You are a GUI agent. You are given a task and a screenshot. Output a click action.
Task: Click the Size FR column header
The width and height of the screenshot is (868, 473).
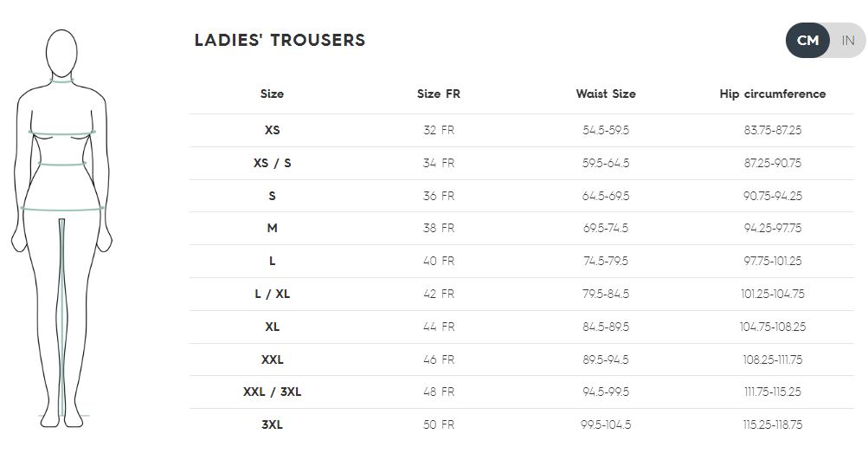pyautogui.click(x=439, y=94)
